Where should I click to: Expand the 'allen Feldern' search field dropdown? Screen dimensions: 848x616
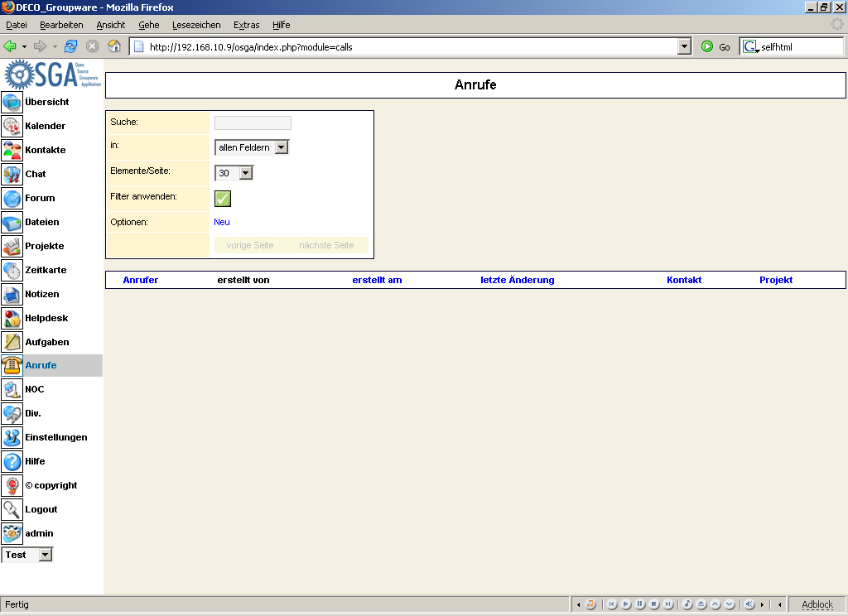[x=281, y=147]
